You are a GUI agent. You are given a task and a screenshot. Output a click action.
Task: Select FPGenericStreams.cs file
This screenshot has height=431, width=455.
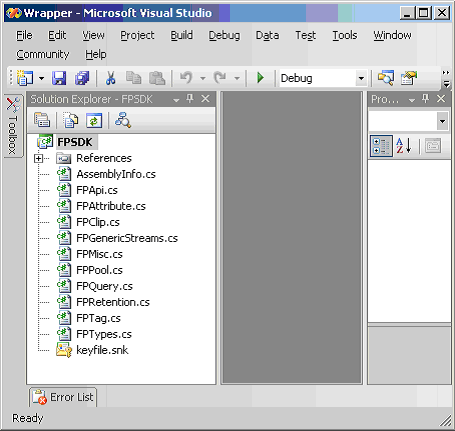point(127,238)
